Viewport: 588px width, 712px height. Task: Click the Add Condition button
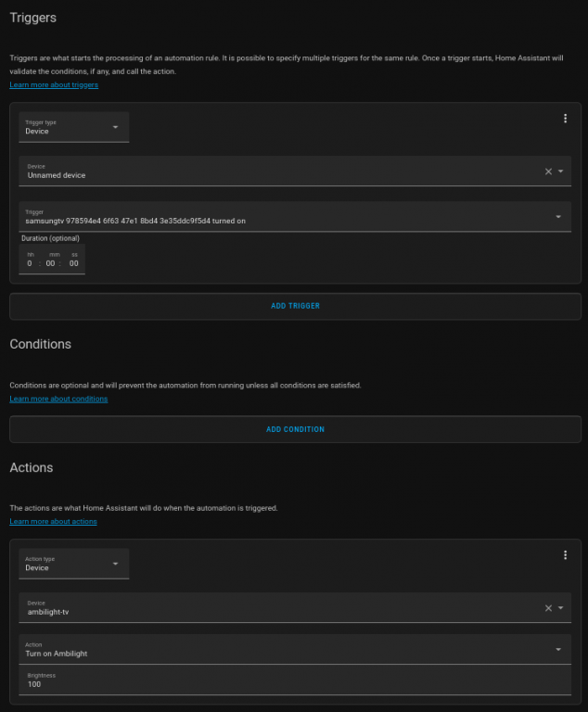coord(295,429)
